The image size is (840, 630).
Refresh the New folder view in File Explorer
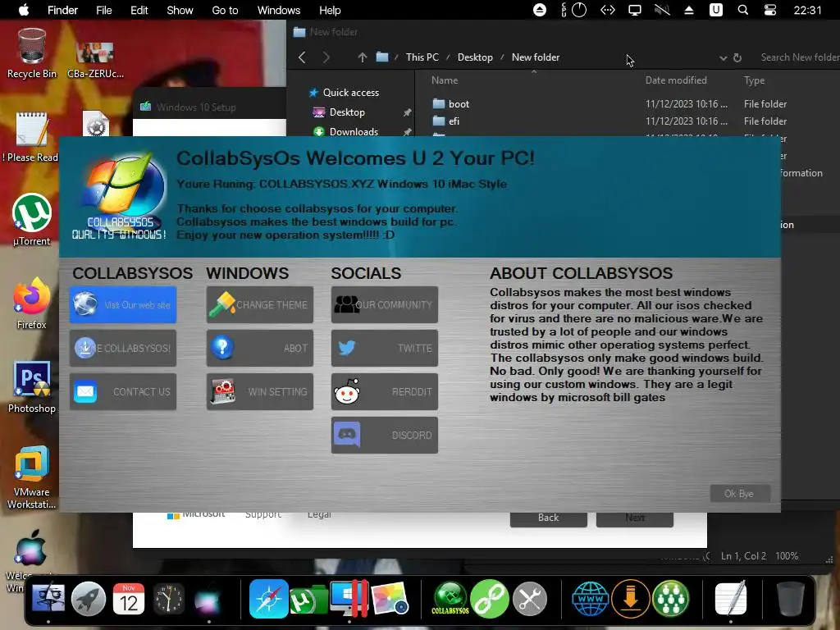point(737,57)
